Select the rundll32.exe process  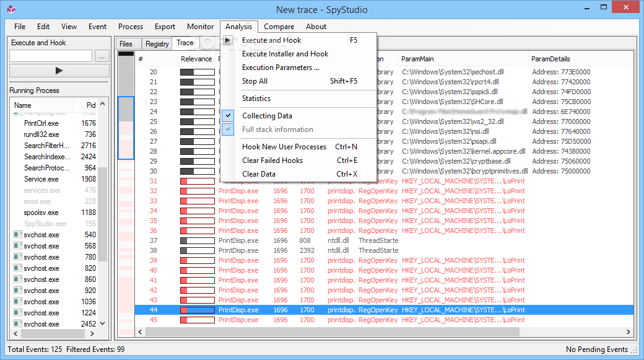click(41, 134)
